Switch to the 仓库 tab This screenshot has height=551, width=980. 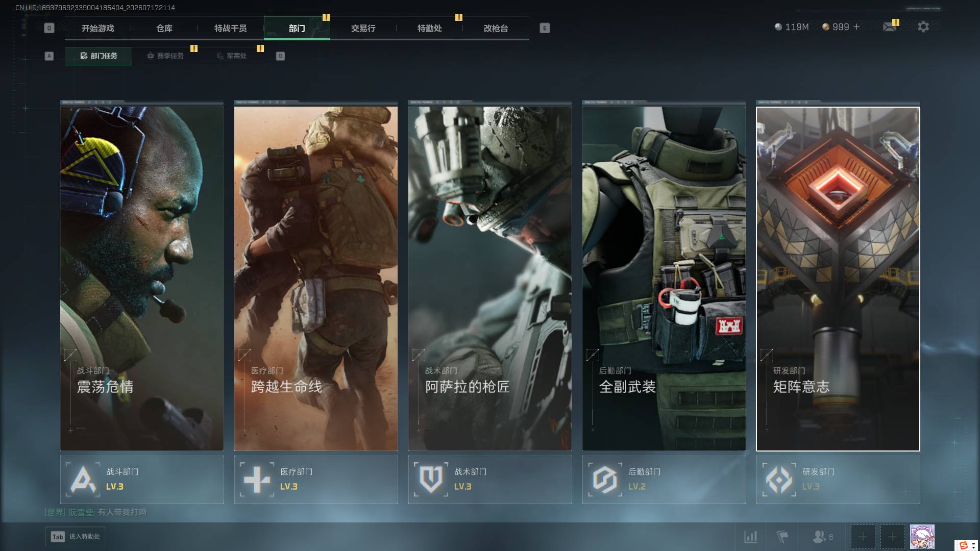click(x=164, y=28)
